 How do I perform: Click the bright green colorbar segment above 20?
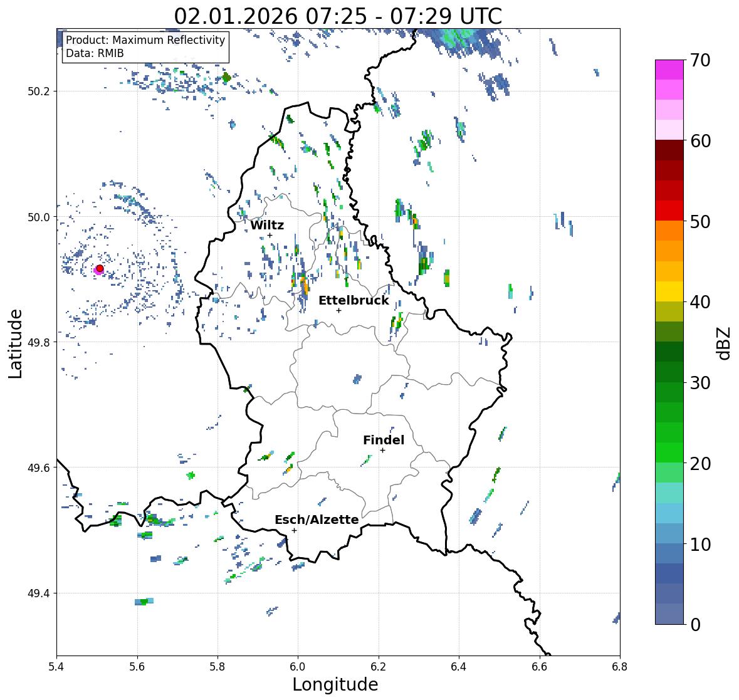[669, 452]
